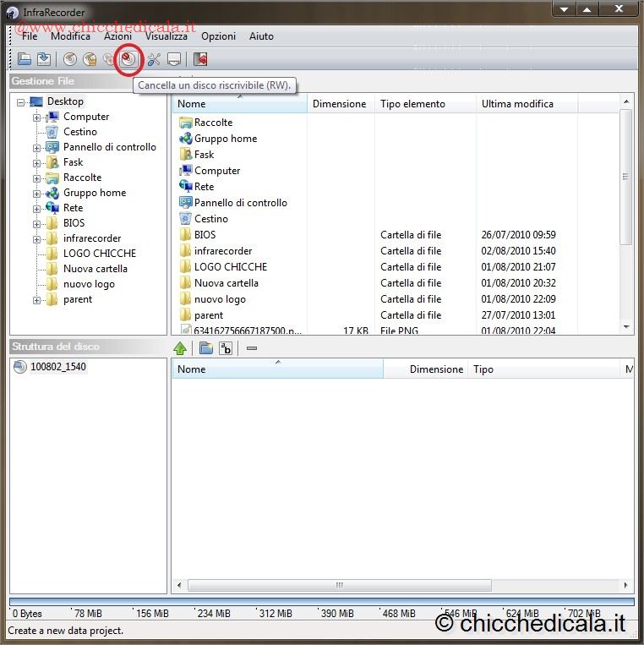Select disc project 100802_1540 in tree
The height and width of the screenshot is (645, 644).
57,367
